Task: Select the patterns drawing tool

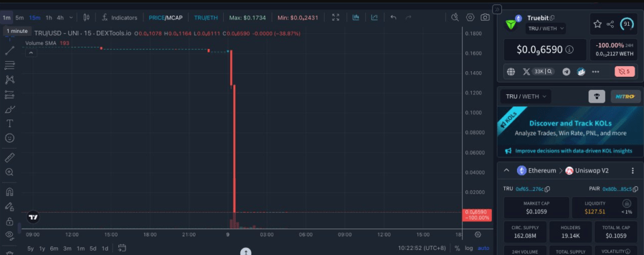Action: pyautogui.click(x=9, y=80)
